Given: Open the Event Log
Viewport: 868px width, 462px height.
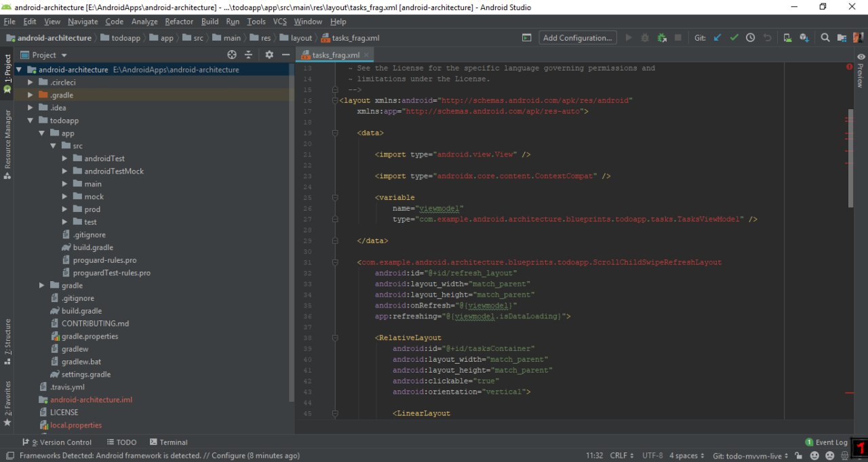Looking at the screenshot, I should tap(826, 442).
